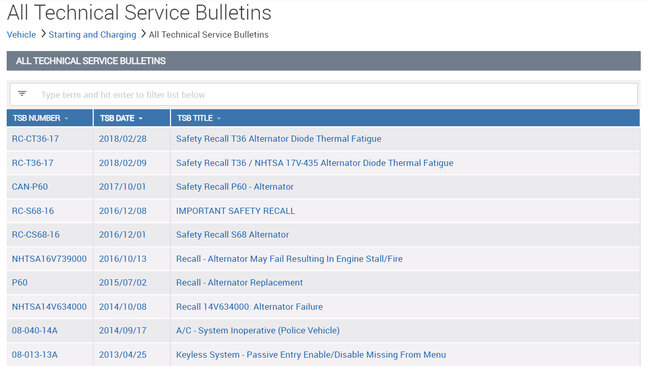This screenshot has width=650, height=369.
Task: Click date 2015/07/02
Action: point(123,282)
